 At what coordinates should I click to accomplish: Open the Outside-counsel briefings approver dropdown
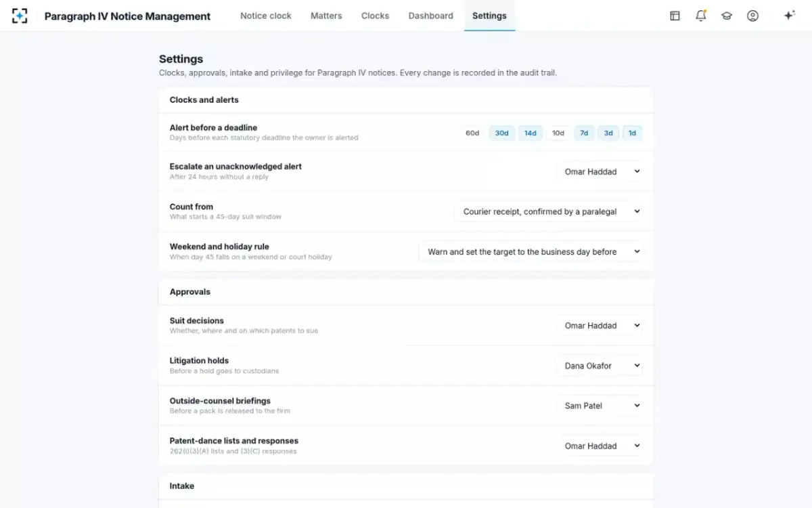[x=600, y=405]
